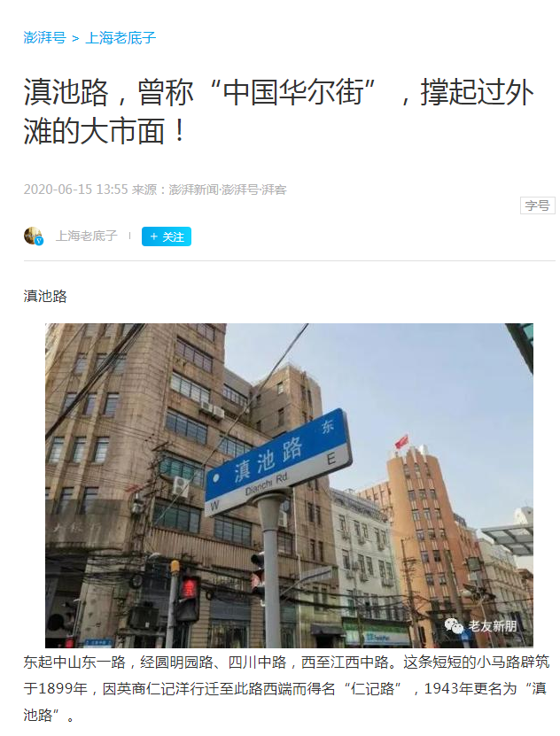
Task: Open the 字号 font size control
Action: click(538, 205)
